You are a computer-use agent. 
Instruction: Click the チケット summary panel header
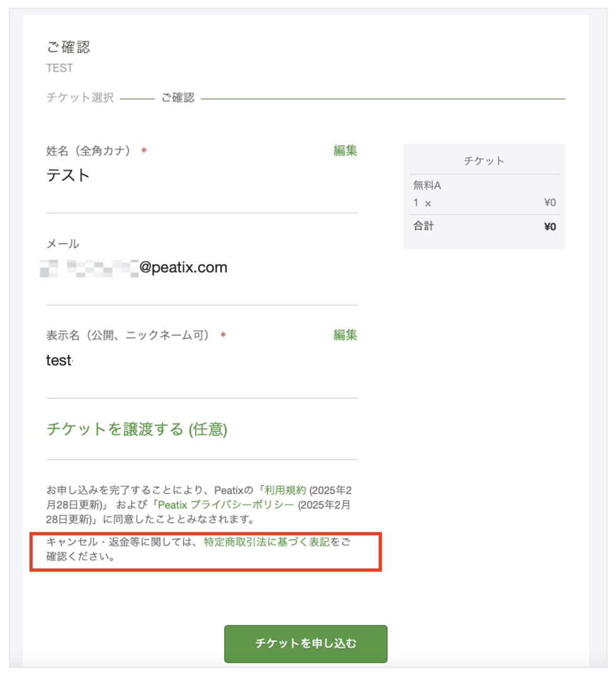pyautogui.click(x=484, y=161)
